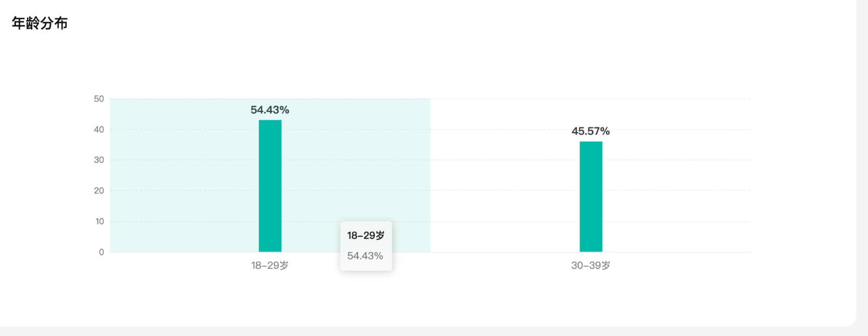
Task: Click the bold 18–29岁 heading in the tooltip
Action: click(366, 236)
